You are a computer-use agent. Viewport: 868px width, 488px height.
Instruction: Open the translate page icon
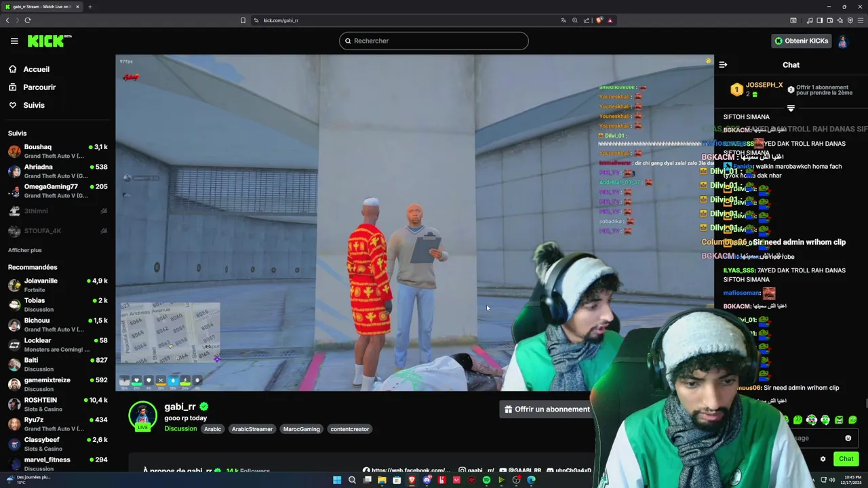563,20
